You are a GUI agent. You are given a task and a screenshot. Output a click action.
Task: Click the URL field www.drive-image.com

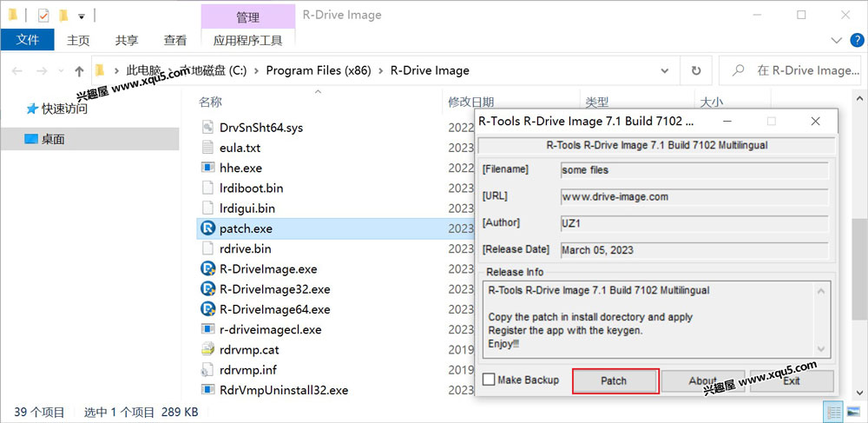click(x=694, y=196)
